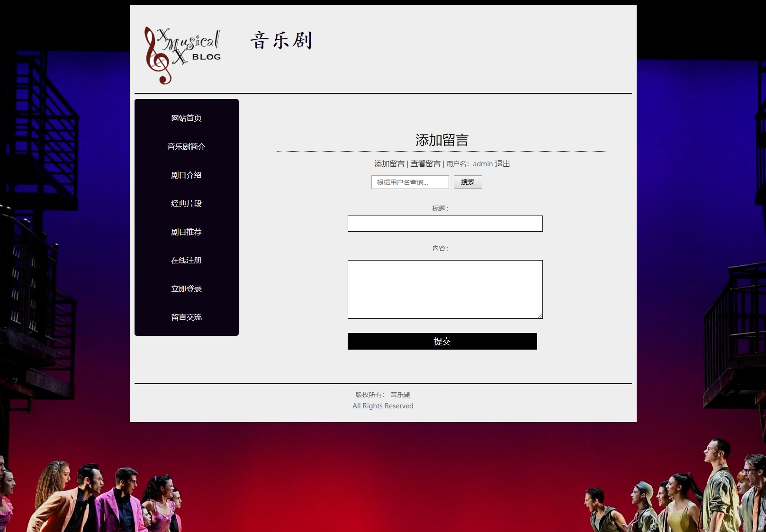Viewport: 766px width, 532px height.
Task: Open the 在线注册 registration page
Action: coord(186,260)
